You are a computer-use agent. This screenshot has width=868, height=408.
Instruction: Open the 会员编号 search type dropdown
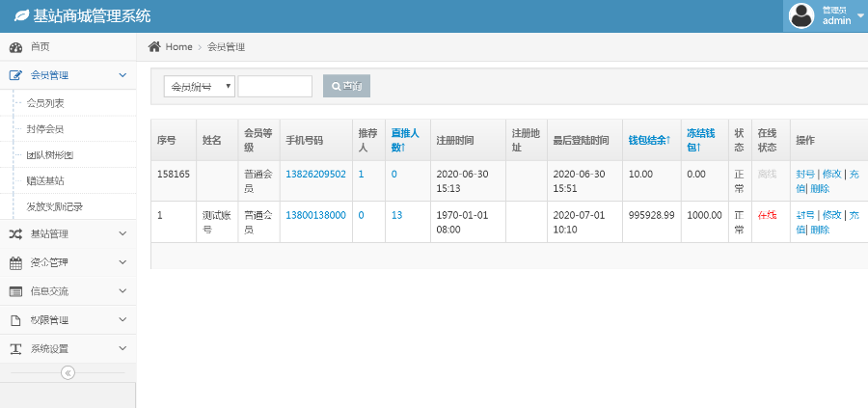(x=200, y=87)
